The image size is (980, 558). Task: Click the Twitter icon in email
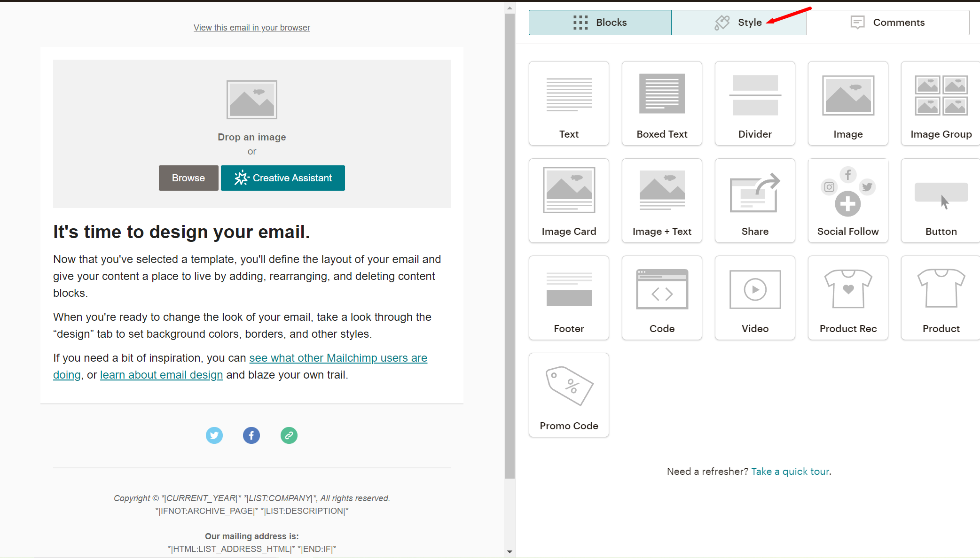coord(214,435)
